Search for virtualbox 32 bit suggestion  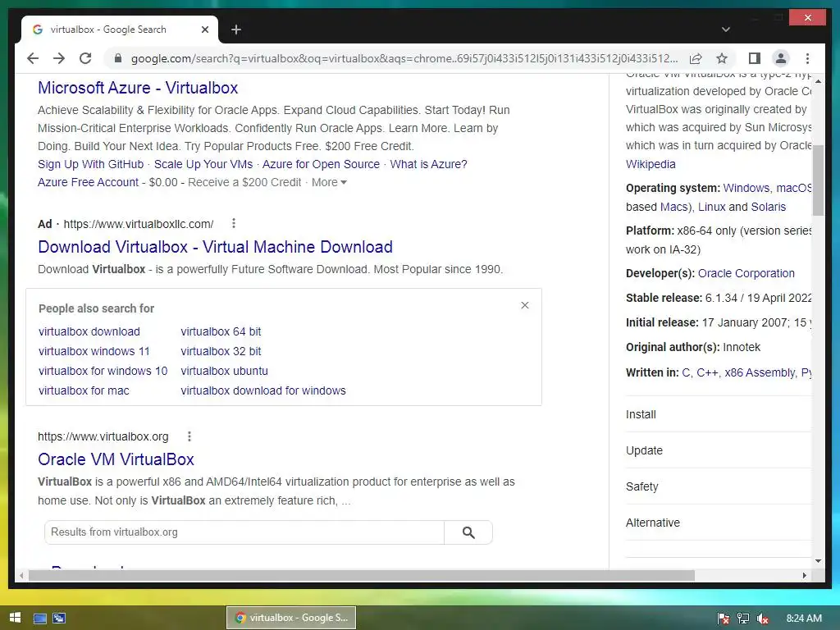[221, 351]
